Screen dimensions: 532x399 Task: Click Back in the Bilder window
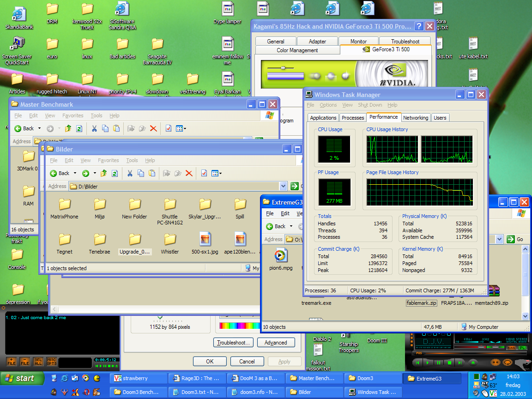pos(60,173)
